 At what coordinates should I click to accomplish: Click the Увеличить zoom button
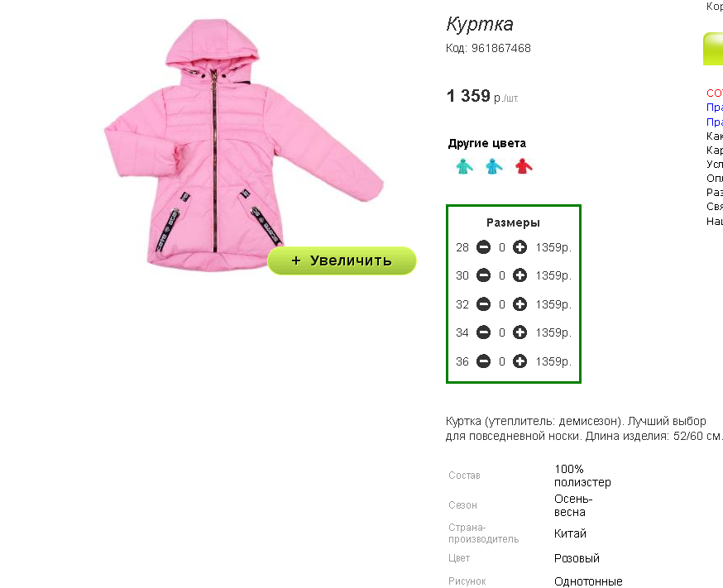(342, 261)
